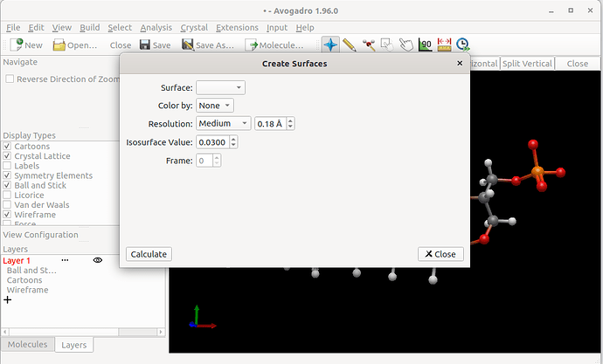This screenshot has width=603, height=364.
Task: Click the horizontal scrollbar in Layers panel
Action: click(x=64, y=332)
